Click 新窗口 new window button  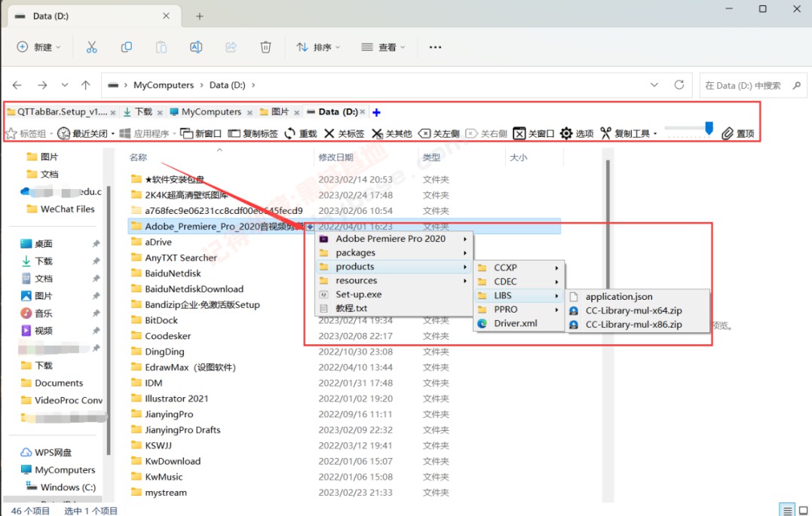point(201,133)
